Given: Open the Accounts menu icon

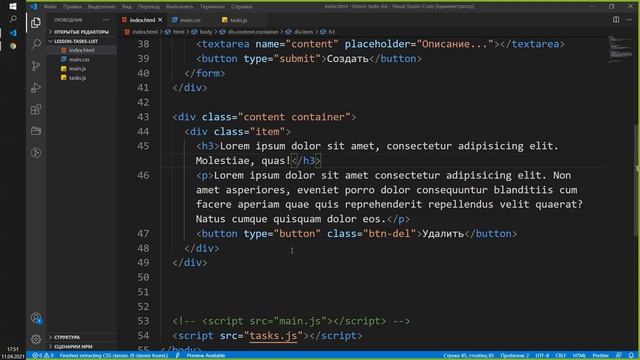Looking at the screenshot, I should click(36, 318).
